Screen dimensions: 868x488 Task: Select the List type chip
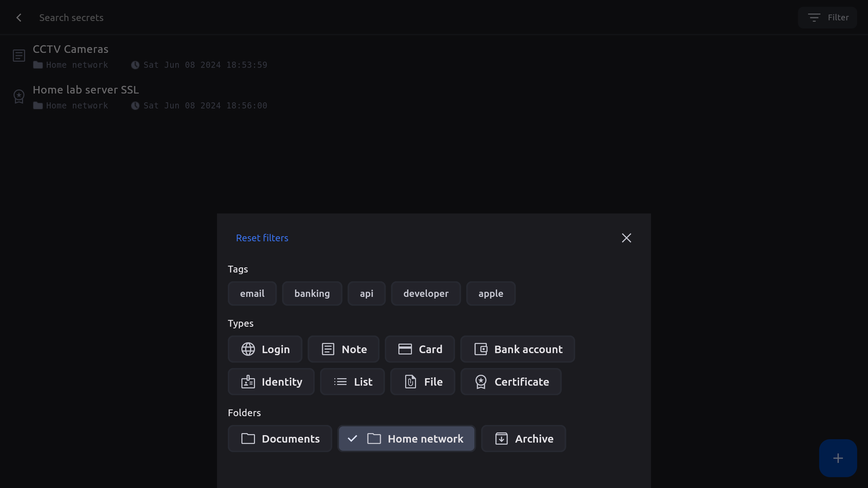coord(353,382)
